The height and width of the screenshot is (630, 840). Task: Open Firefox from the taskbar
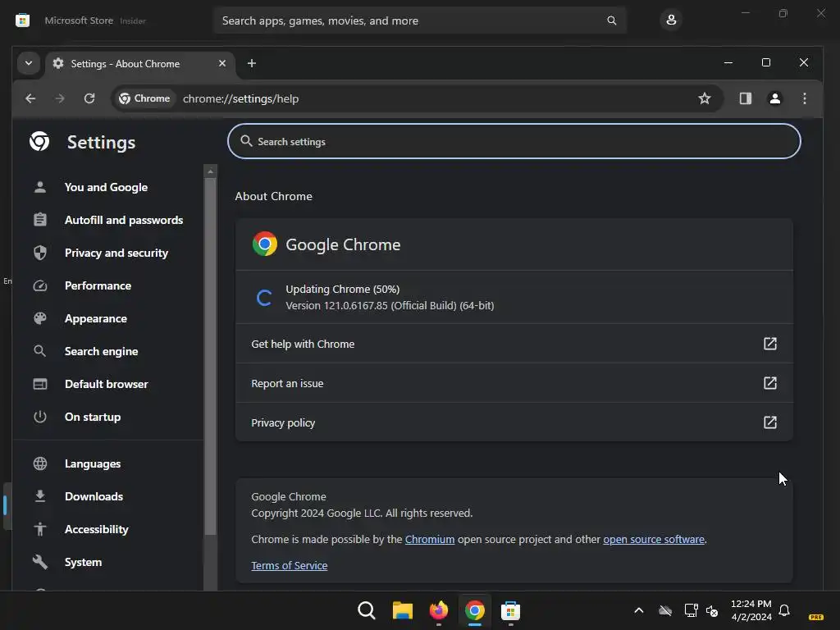pyautogui.click(x=439, y=610)
